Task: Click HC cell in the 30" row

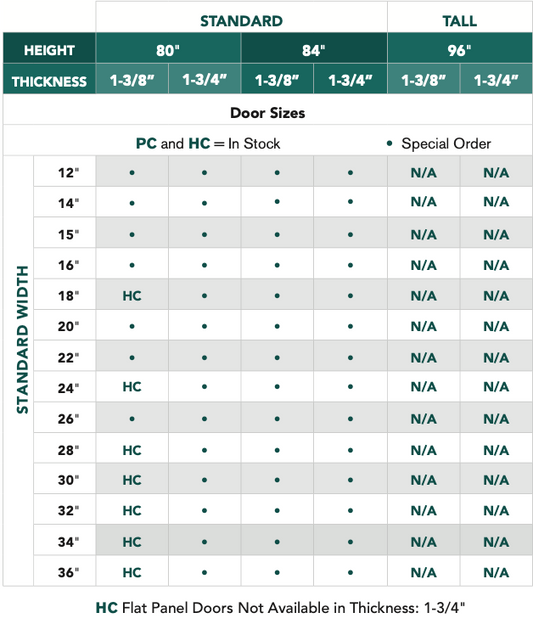Action: coord(132,480)
